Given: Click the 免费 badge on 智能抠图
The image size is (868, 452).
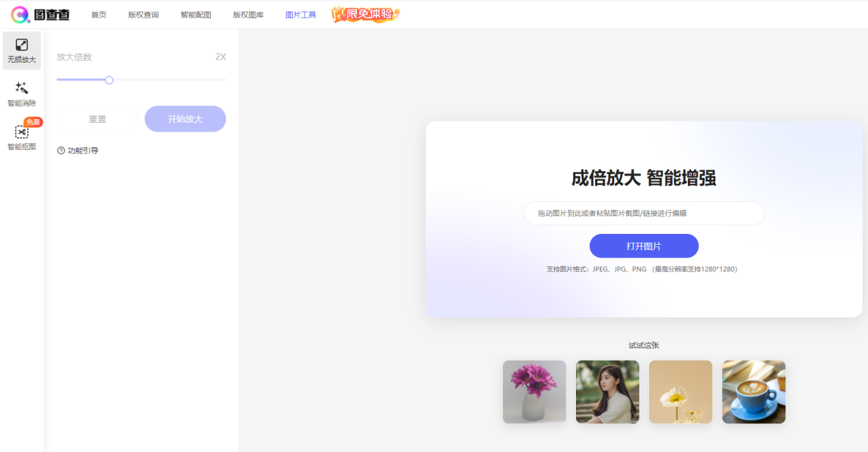Looking at the screenshot, I should click(x=33, y=122).
